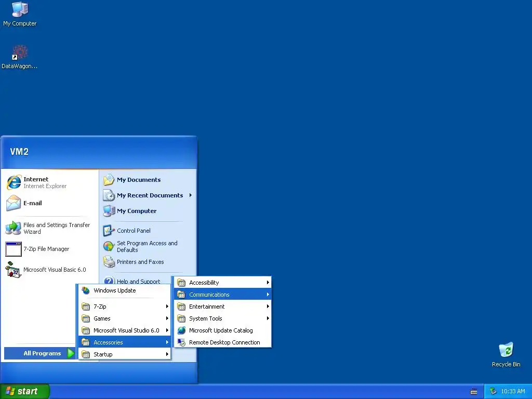Expand the Entertainment submenu arrow
This screenshot has height=399, width=532.
[x=268, y=307]
